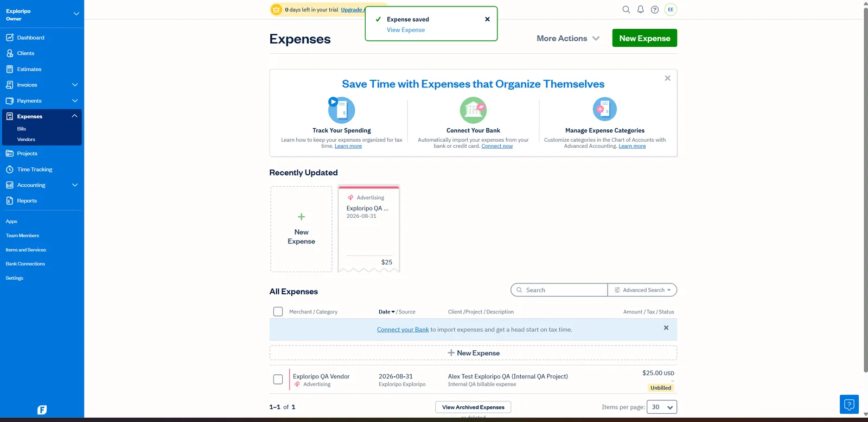Screen dimensions: 868x422
Task: Close the Save Time promo banner
Action: coord(667,78)
